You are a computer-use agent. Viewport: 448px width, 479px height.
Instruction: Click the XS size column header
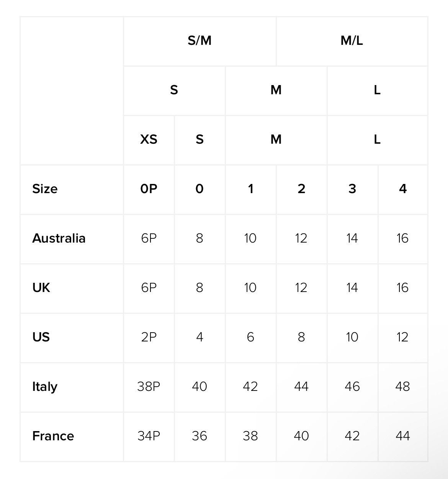point(149,139)
